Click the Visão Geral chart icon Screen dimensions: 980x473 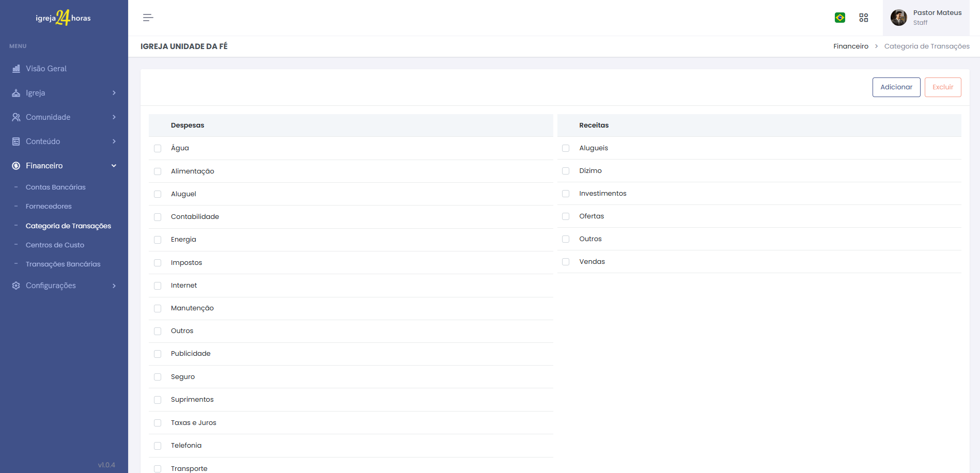pos(16,69)
